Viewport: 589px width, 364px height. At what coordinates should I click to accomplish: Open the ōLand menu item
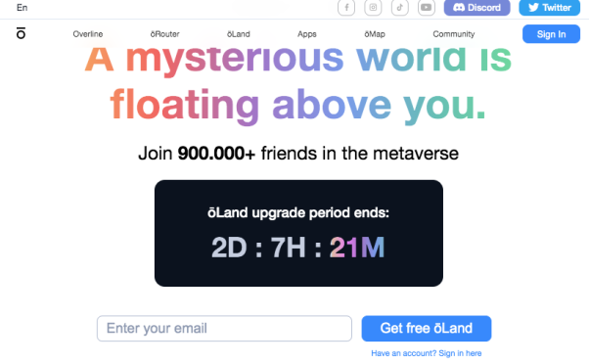click(x=239, y=34)
